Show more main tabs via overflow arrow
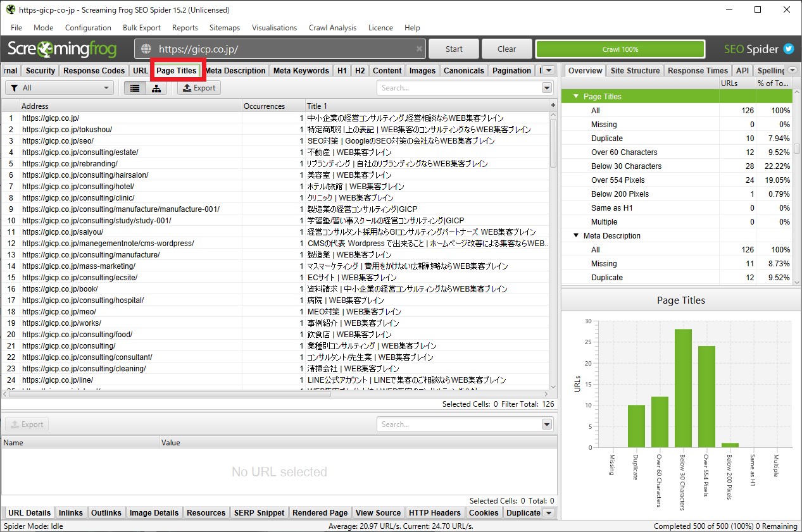 549,70
